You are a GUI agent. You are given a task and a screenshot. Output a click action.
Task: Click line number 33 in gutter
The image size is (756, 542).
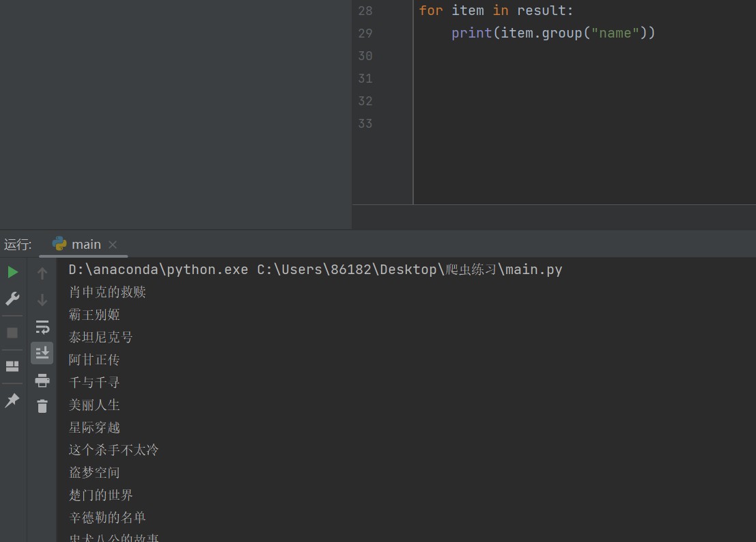365,124
